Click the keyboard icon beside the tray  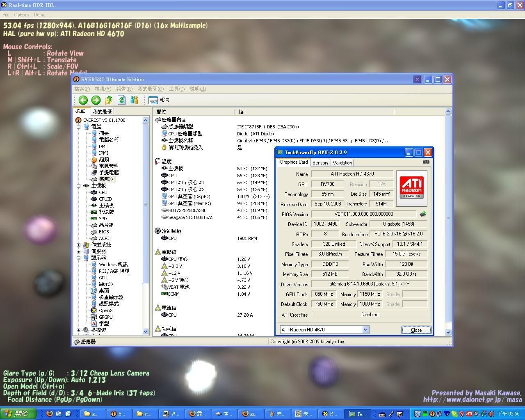coord(382,414)
